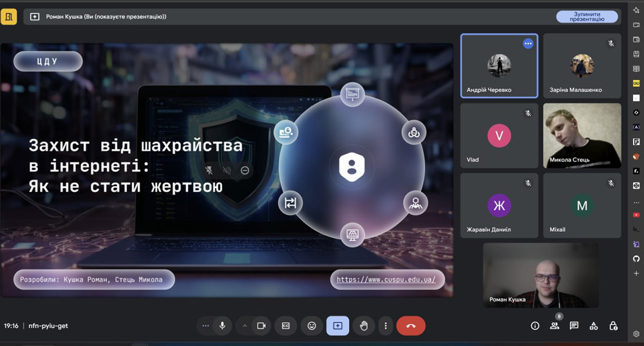Open options on Андрій Черевко tile
The height and width of the screenshot is (346, 644).
coord(528,43)
